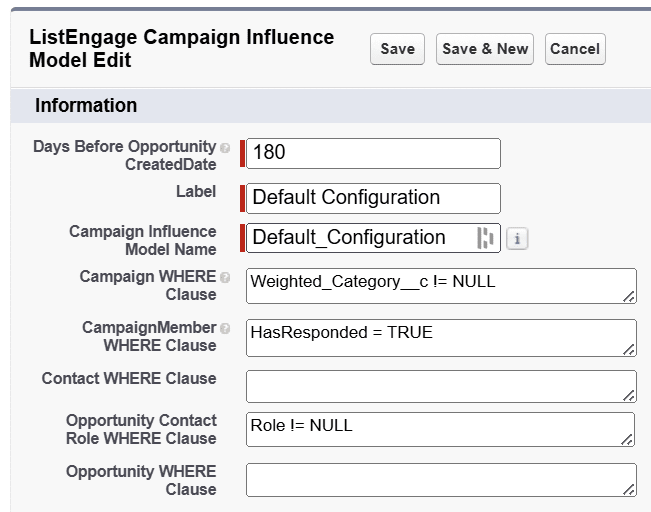651x512 pixels.
Task: Grab resize handle of Opportunity Contact Role textarea
Action: (627, 439)
